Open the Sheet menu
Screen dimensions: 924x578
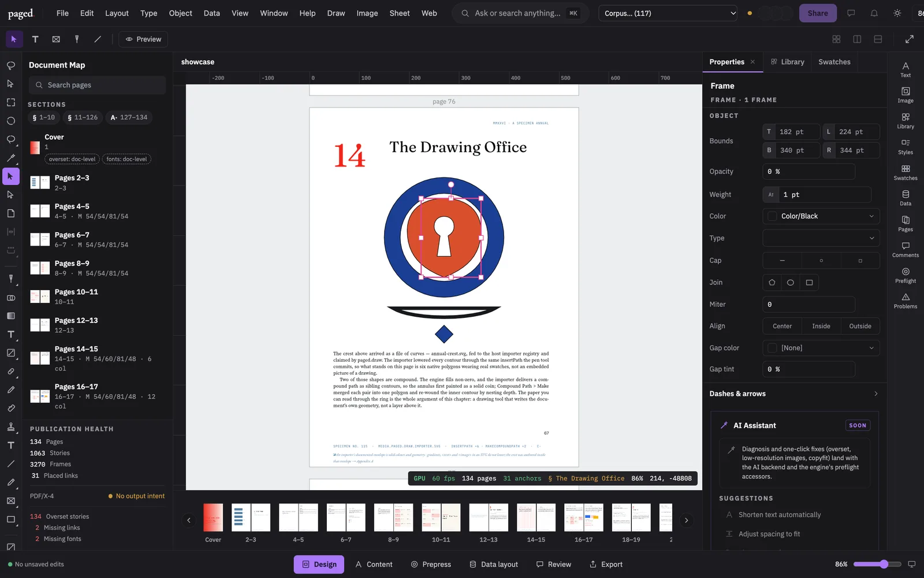pyautogui.click(x=400, y=13)
